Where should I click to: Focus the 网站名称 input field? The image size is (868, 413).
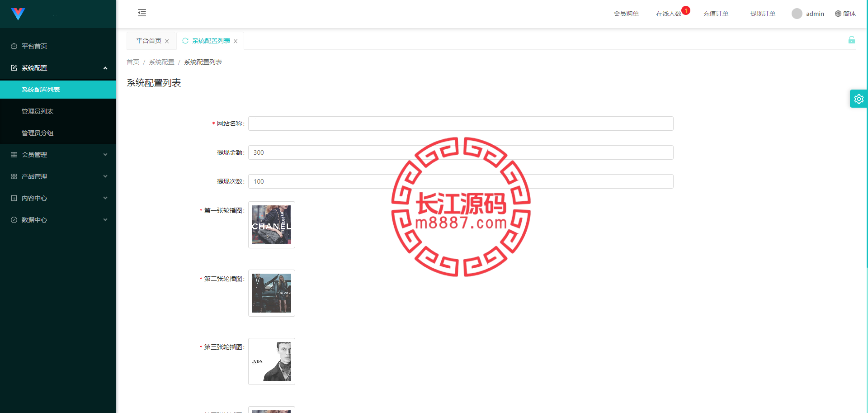[x=461, y=123]
